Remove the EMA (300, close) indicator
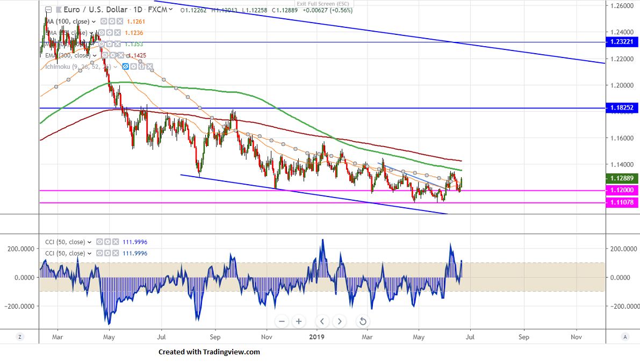The width and height of the screenshot is (640, 364). [120, 55]
